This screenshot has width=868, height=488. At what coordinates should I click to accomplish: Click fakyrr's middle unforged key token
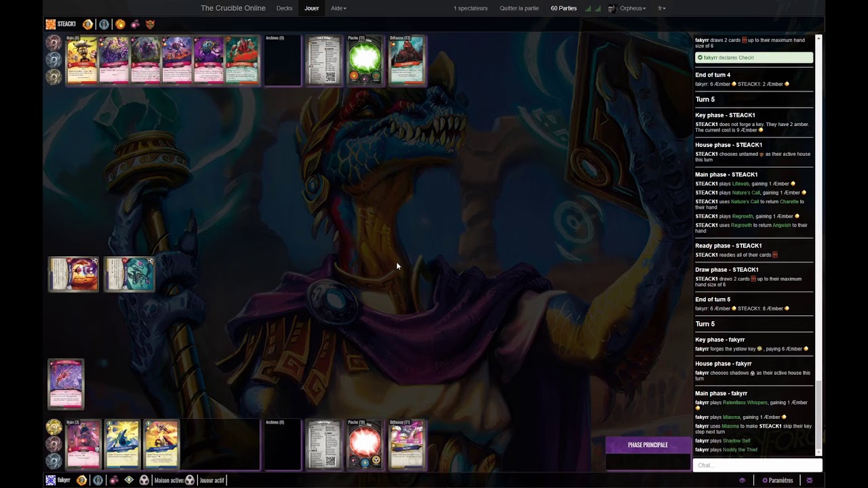tap(54, 444)
